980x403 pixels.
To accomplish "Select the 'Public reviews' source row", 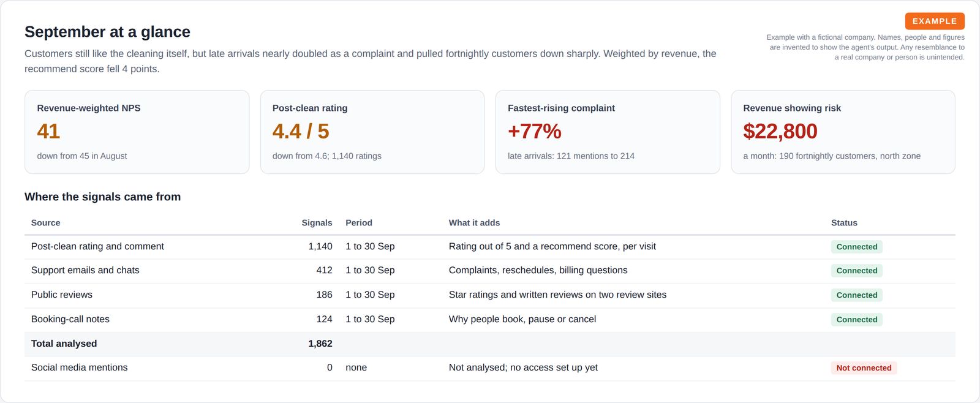I will tap(490, 295).
